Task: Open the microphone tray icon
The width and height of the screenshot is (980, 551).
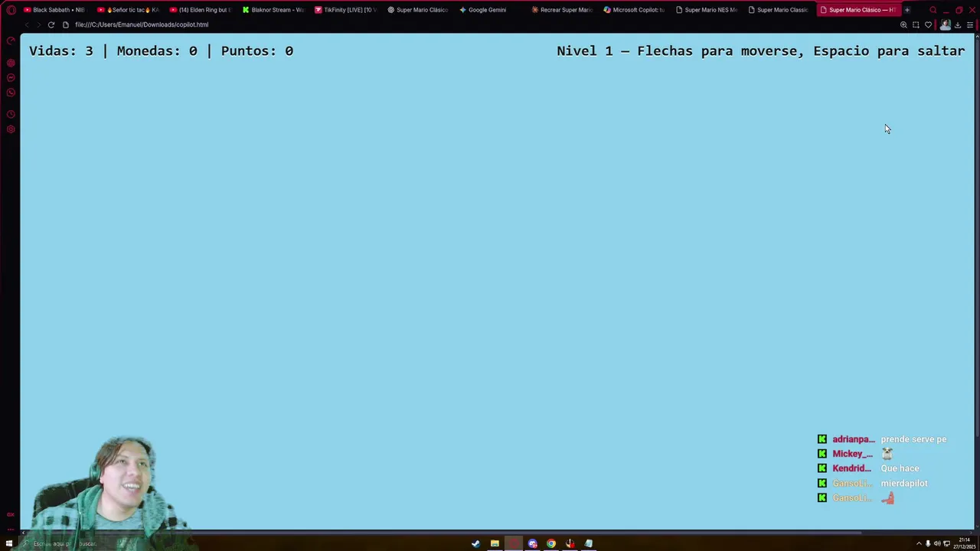Action: pos(928,543)
